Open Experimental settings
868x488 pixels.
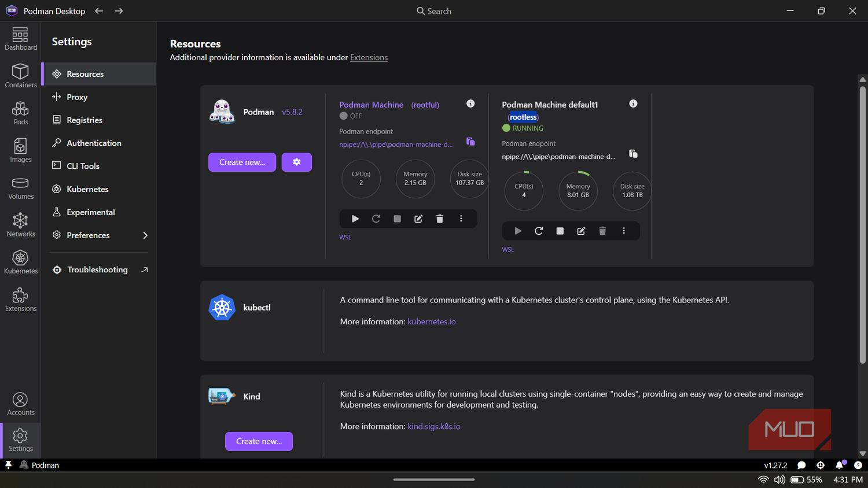99,212
